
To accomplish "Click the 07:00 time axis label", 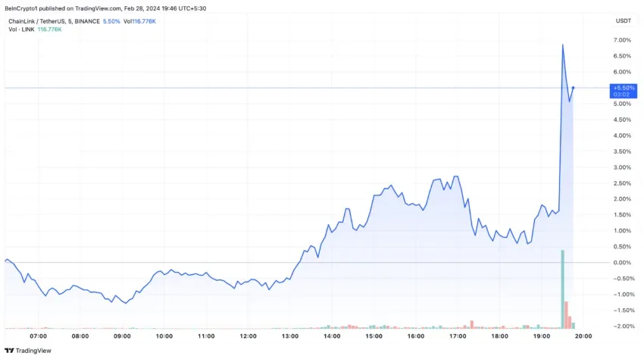I will point(38,336).
